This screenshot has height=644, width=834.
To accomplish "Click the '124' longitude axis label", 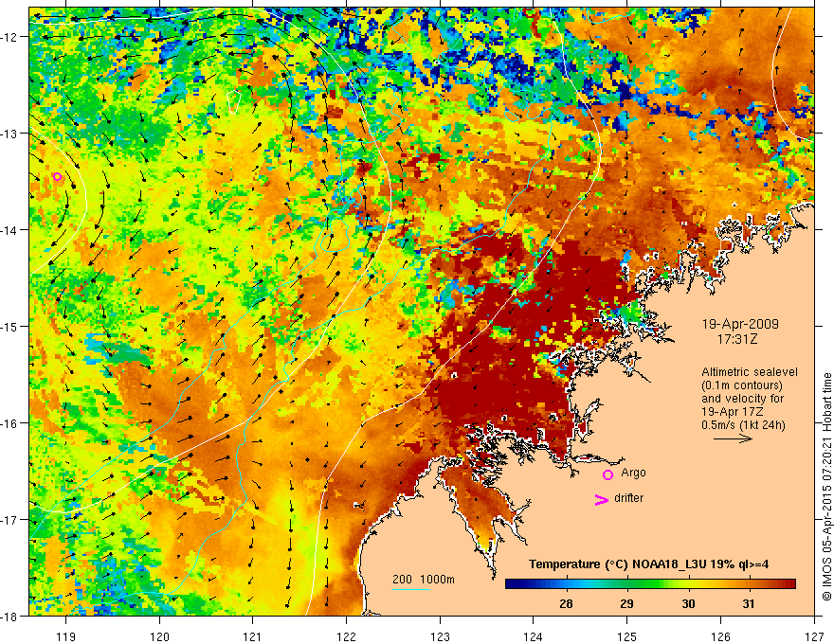I will [x=534, y=637].
